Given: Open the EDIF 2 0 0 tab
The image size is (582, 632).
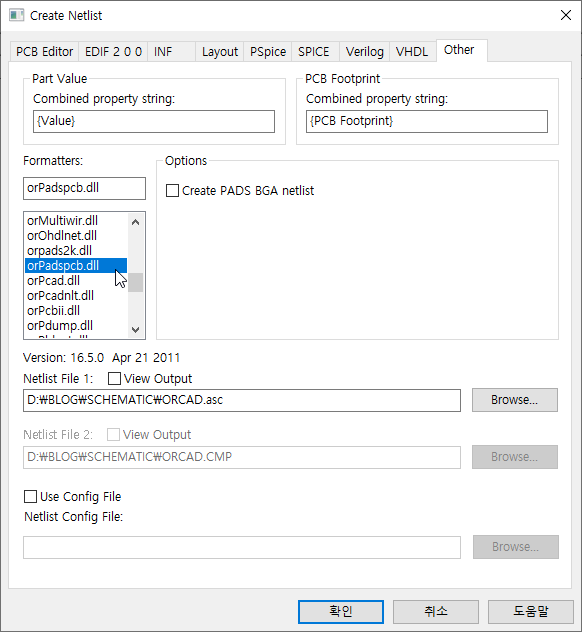Looking at the screenshot, I should (113, 52).
